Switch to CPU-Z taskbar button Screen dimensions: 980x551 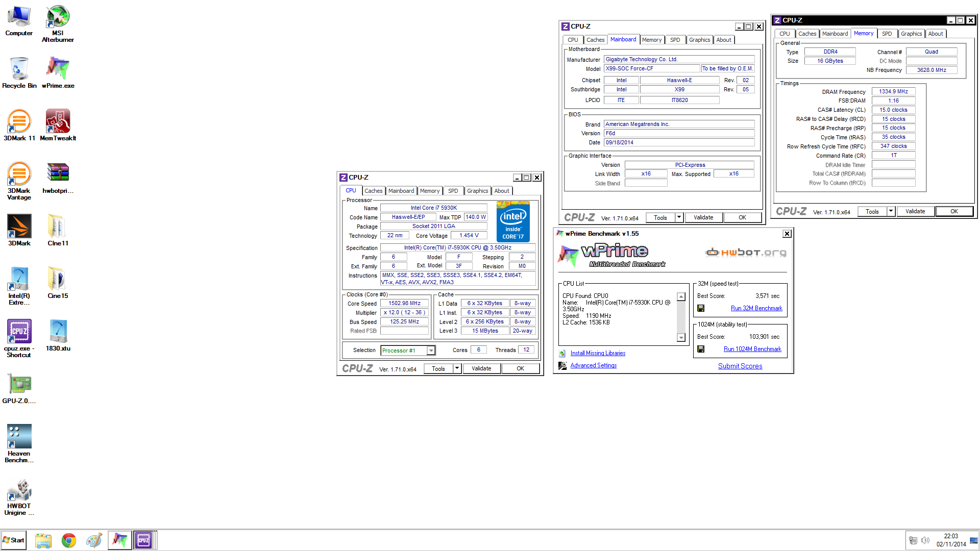pos(144,540)
